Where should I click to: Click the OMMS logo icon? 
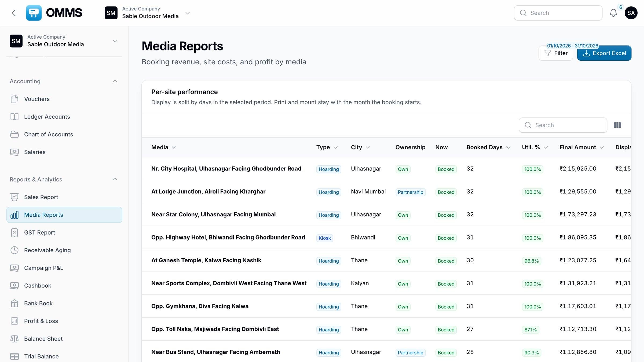coord(34,13)
